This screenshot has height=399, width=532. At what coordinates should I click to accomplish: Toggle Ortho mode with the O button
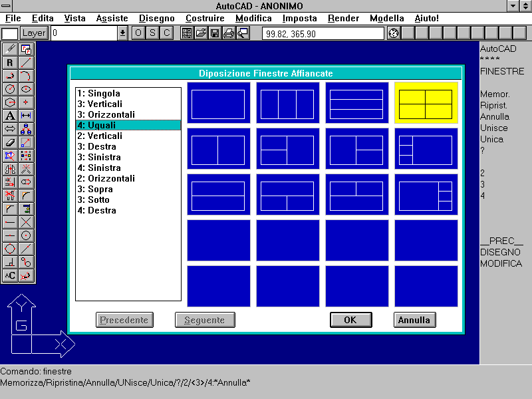[x=138, y=33]
